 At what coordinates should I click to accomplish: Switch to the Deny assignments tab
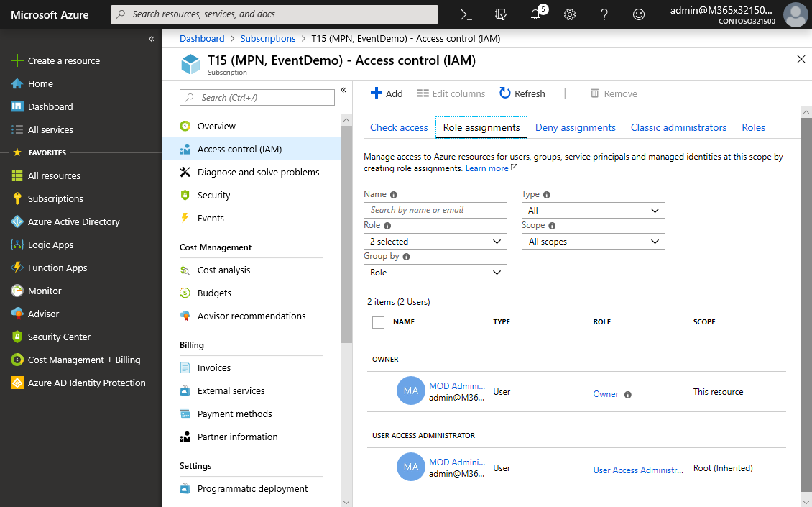click(x=575, y=127)
